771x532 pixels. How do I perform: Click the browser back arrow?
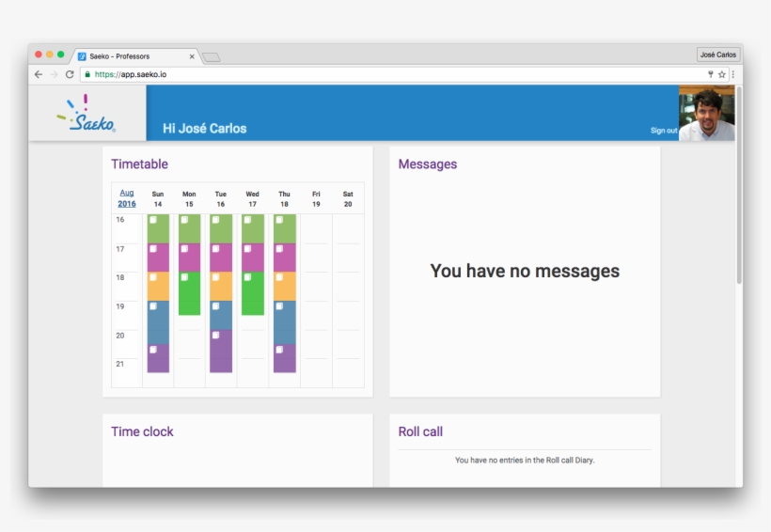click(x=39, y=74)
